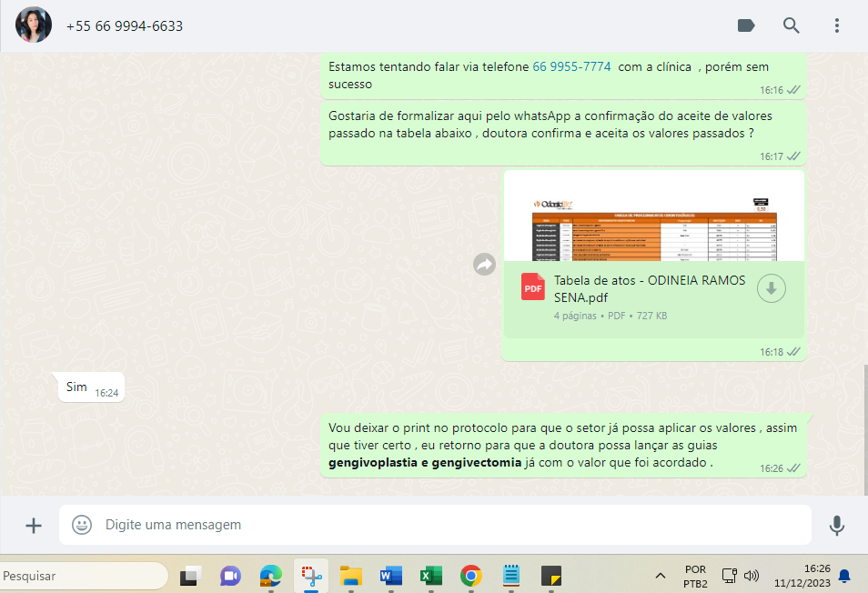Open Word from the taskbar
Image resolution: width=868 pixels, height=593 pixels.
coord(390,576)
